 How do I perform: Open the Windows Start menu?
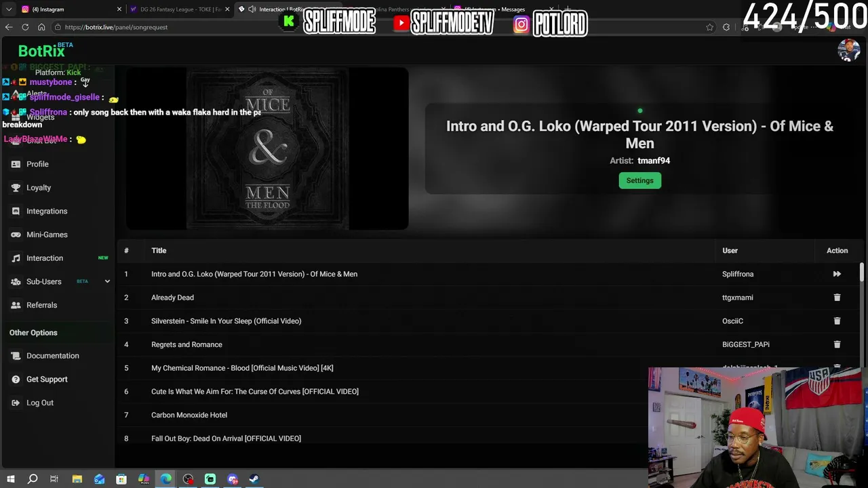click(x=10, y=479)
